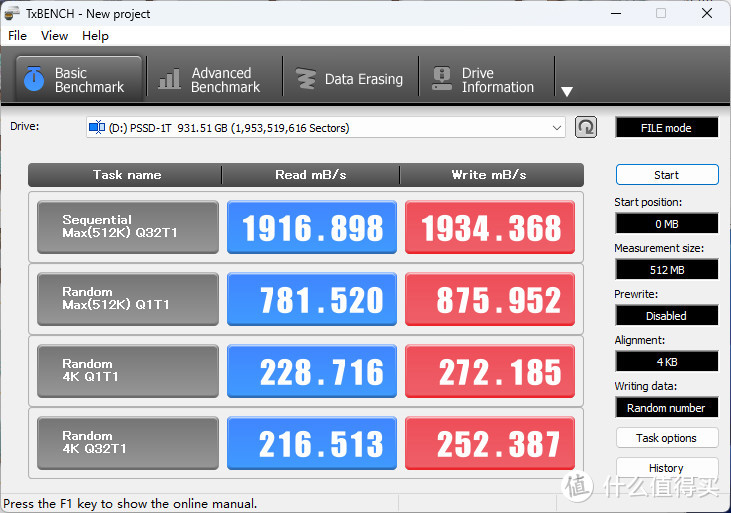Open the Drive Information tab
731x513 pixels.
(486, 79)
